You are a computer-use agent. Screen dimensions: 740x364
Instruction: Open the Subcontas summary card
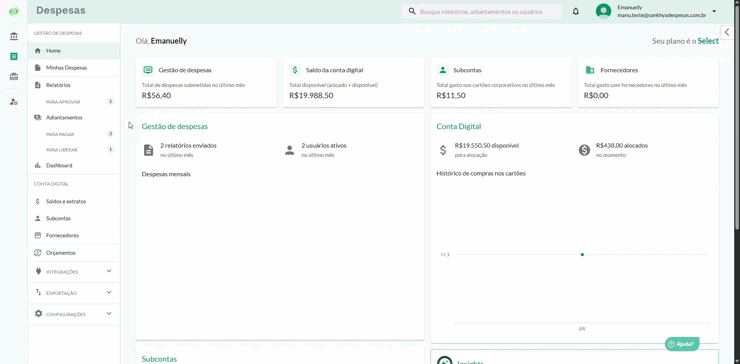pos(501,83)
